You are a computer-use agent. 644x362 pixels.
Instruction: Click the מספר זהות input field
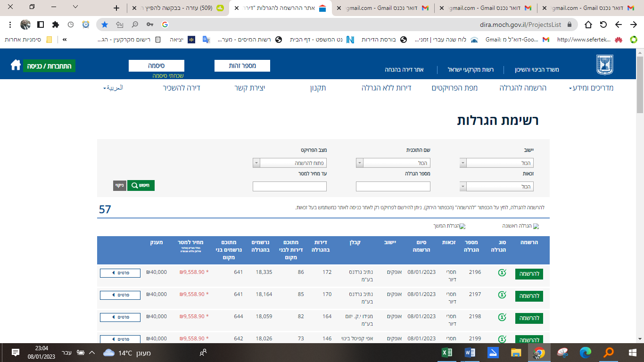tap(242, 66)
